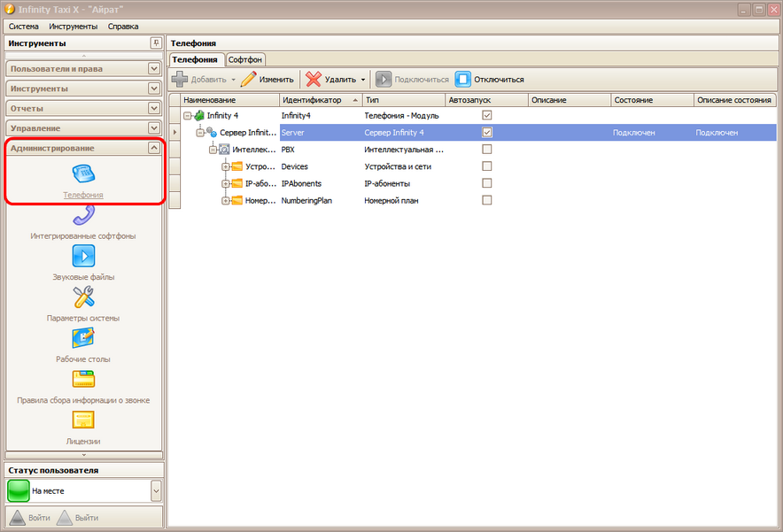
Task: Open Рабочие столы icon
Action: (83, 338)
